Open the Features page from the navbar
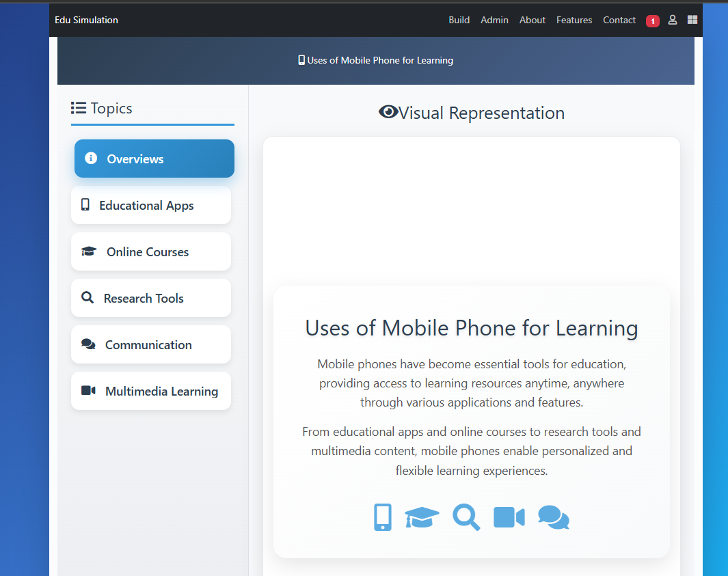The width and height of the screenshot is (728, 576). [574, 20]
